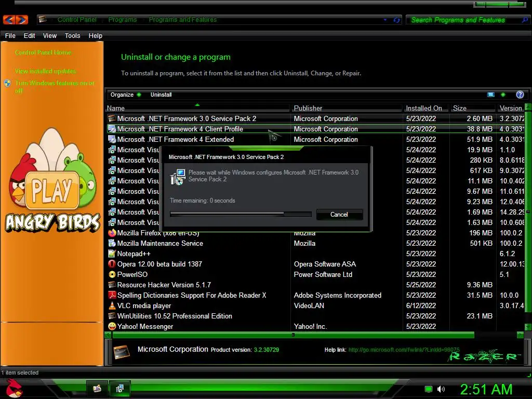
Task: Select Mozilla Maintenance Service entry
Action: [315, 243]
